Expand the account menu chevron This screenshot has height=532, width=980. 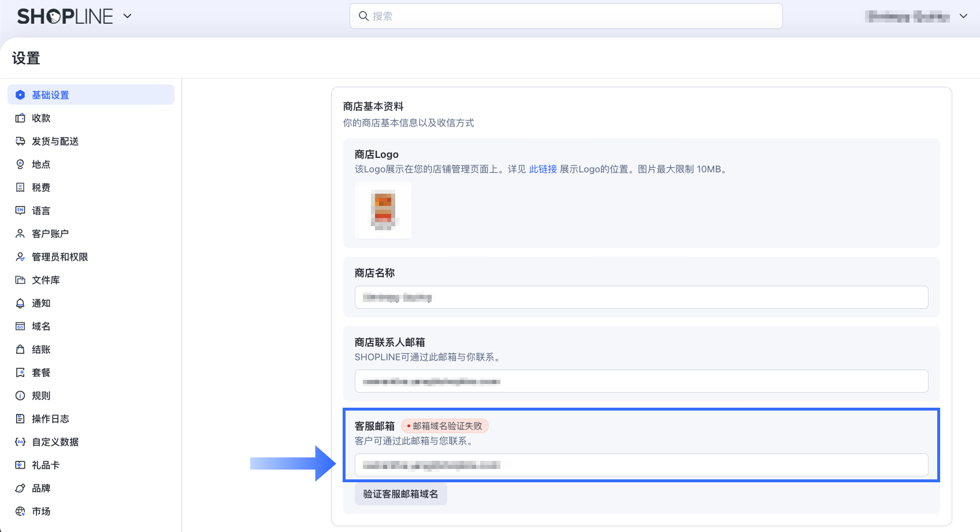tap(963, 16)
